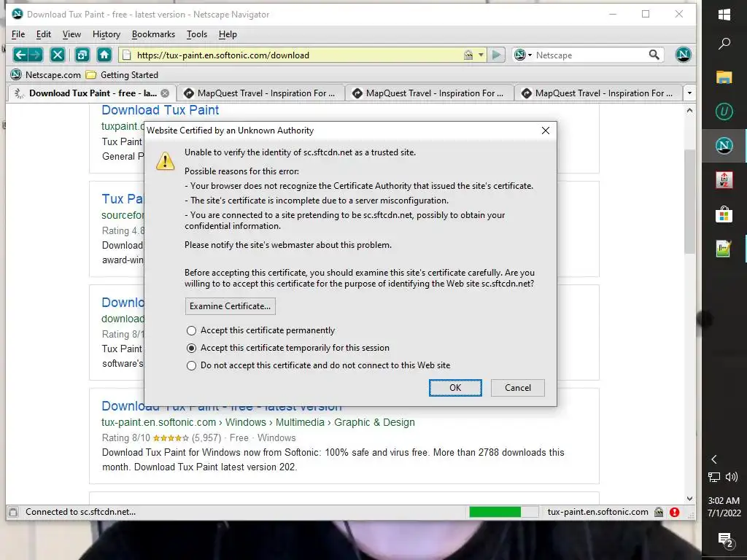Switch to the Download Tux Paint tab

93,93
